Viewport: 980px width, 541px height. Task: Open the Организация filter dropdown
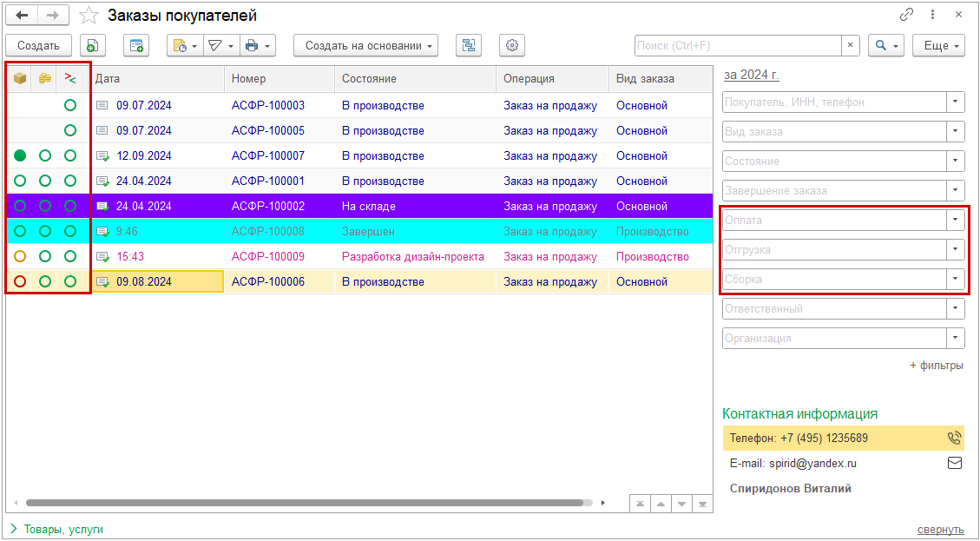[956, 338]
